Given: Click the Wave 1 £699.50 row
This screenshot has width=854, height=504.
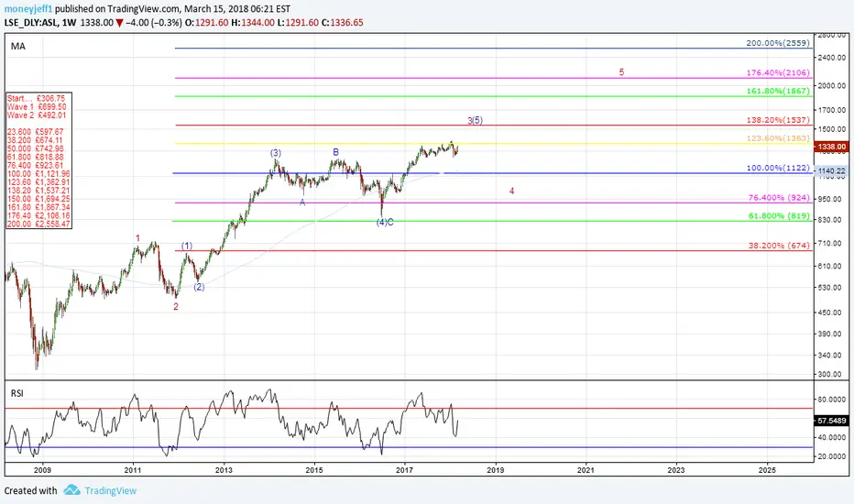Looking at the screenshot, I should [37, 107].
